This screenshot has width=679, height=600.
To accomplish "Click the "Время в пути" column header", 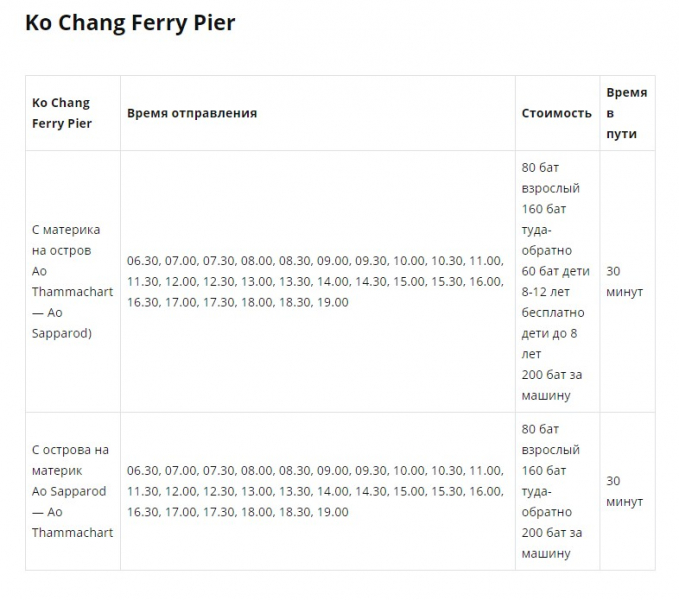I will tap(626, 113).
